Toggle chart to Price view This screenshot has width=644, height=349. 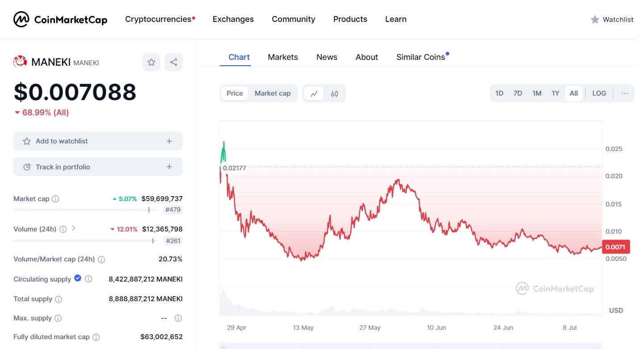pyautogui.click(x=234, y=93)
